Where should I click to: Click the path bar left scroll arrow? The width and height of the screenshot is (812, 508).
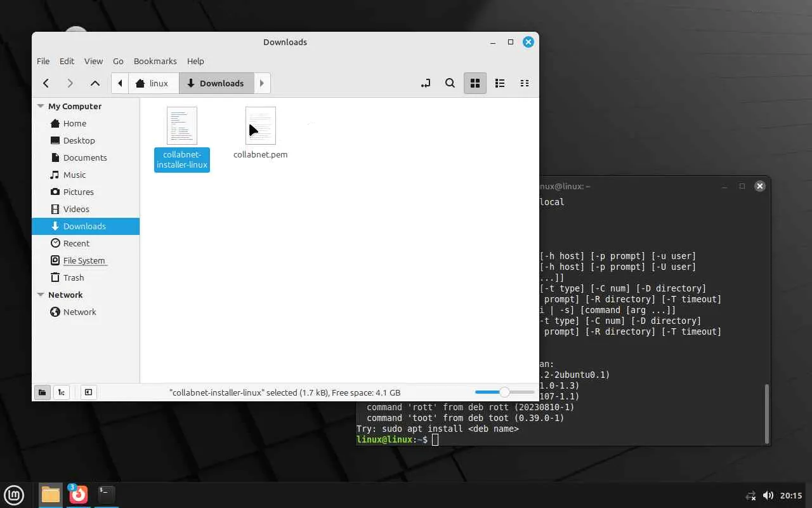pyautogui.click(x=120, y=83)
